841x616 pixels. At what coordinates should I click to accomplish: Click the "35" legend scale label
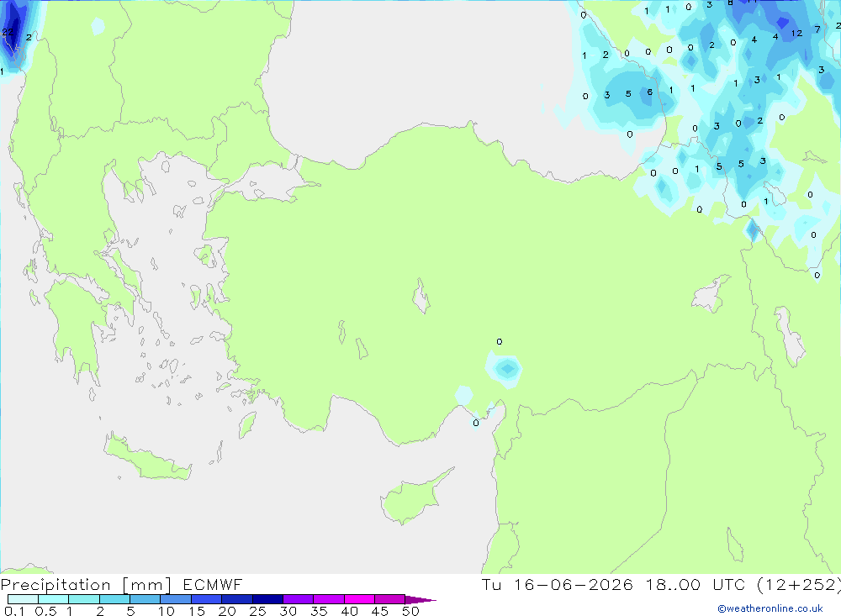pos(319,611)
